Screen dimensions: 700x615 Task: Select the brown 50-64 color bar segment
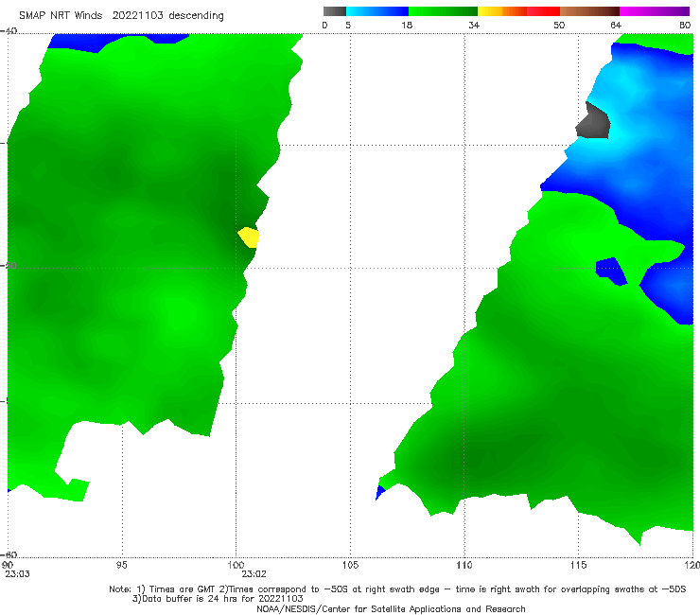589,11
